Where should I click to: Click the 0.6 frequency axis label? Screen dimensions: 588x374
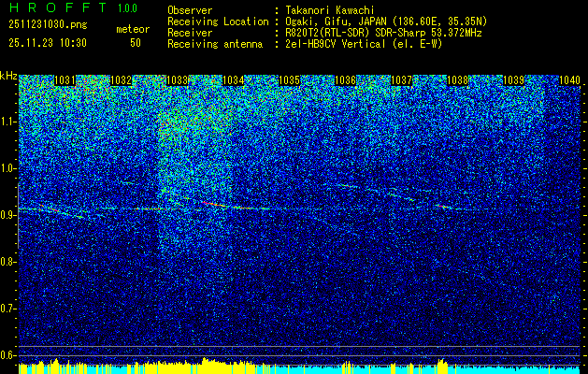(x=8, y=355)
